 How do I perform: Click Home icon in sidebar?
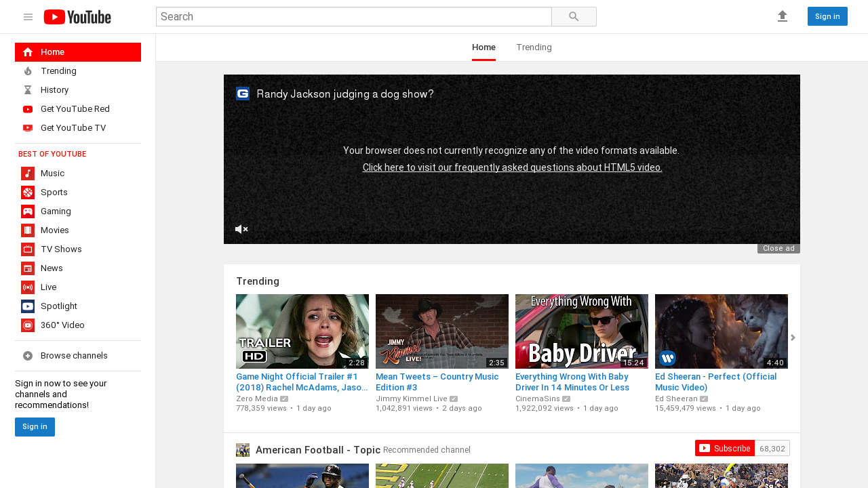[x=28, y=52]
